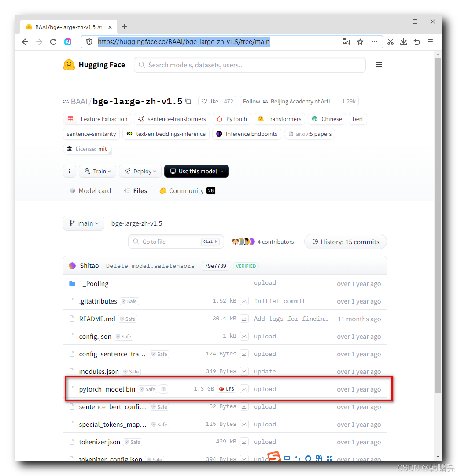Open Shitao user profile
This screenshot has width=457, height=476.
(x=89, y=266)
